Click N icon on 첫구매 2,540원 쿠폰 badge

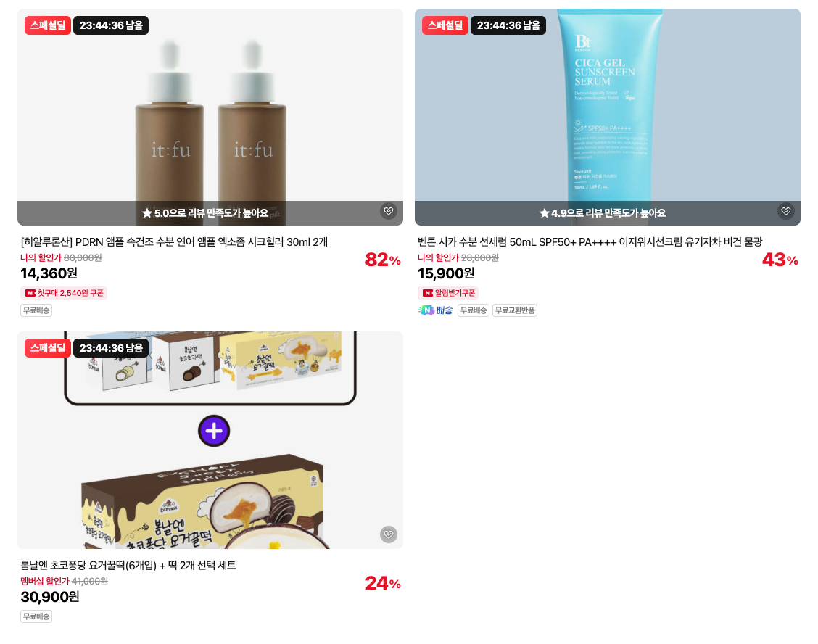(30, 293)
